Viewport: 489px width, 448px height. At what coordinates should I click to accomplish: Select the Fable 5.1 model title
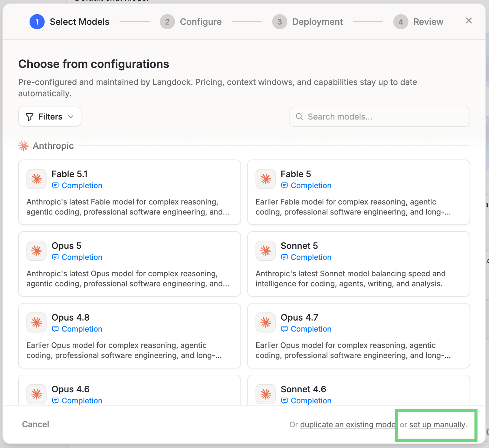70,174
